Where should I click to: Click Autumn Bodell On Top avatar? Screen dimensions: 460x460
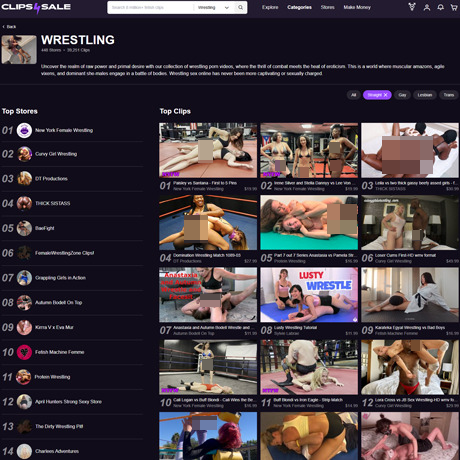(24, 303)
